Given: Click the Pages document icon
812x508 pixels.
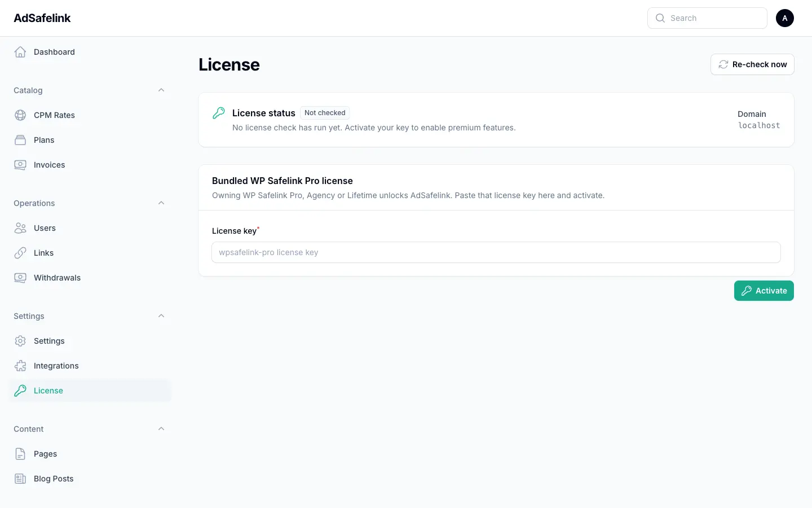Looking at the screenshot, I should (x=20, y=454).
